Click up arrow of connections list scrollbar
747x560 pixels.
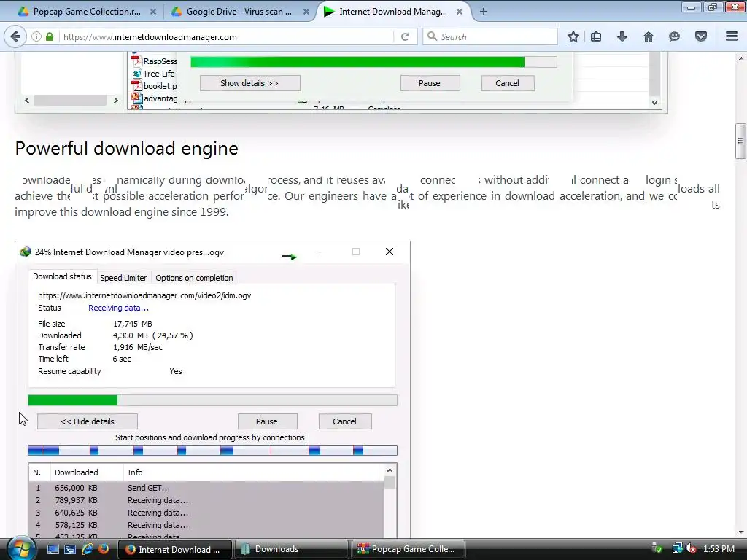390,470
